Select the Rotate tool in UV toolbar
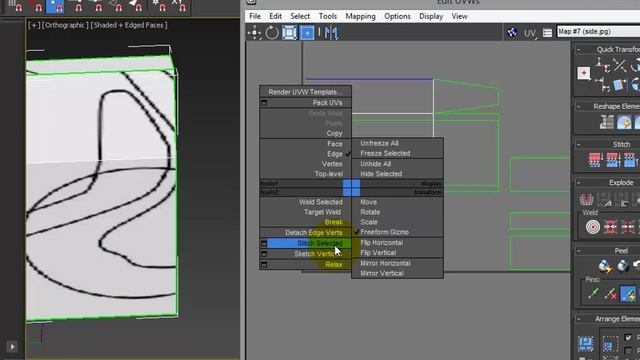640x360 pixels. [272, 33]
